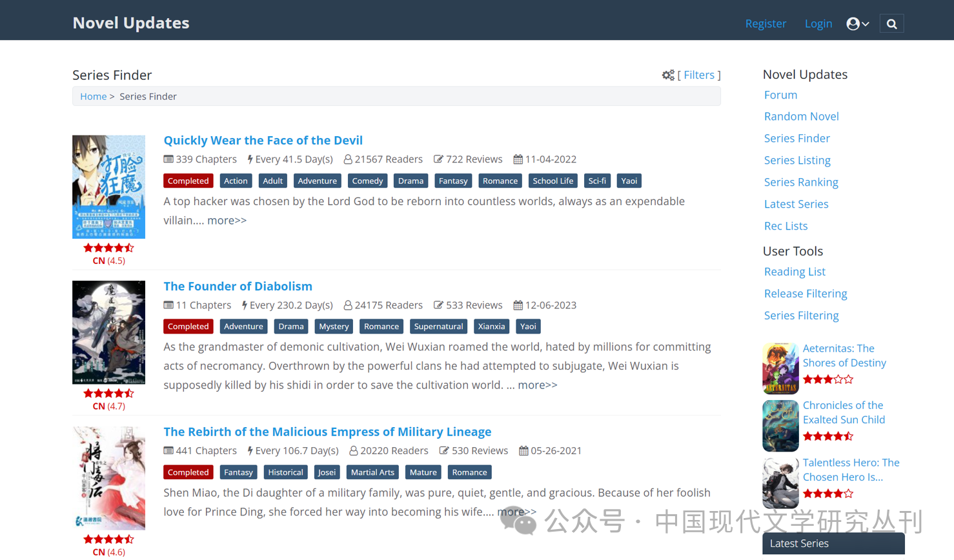Image resolution: width=954 pixels, height=560 pixels.
Task: Open the user account dropdown menu
Action: [x=857, y=24]
